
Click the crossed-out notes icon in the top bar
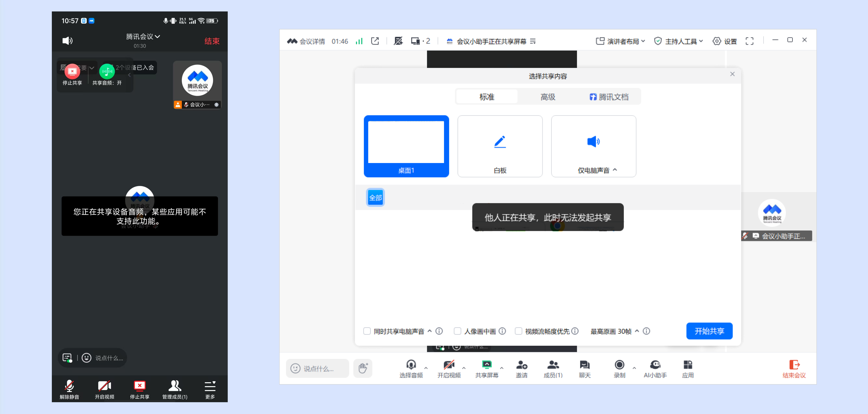[398, 41]
